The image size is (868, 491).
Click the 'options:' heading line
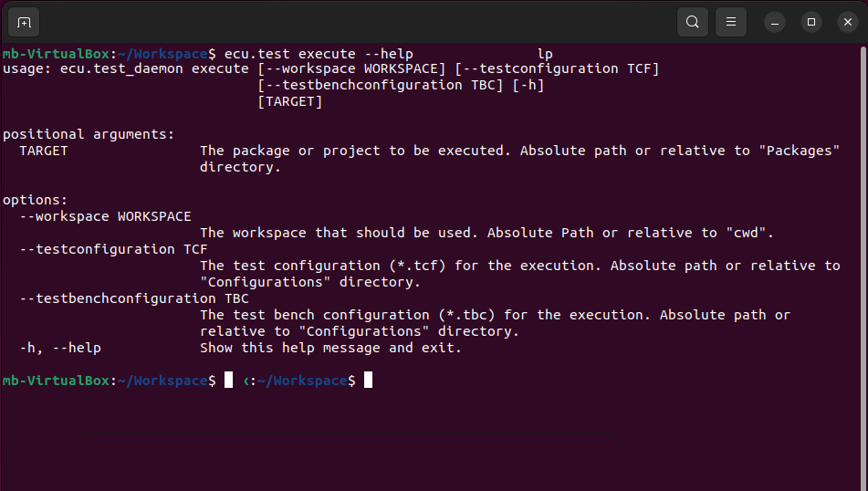(x=35, y=200)
